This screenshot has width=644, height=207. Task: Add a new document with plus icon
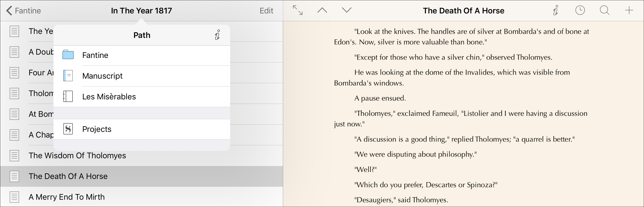[629, 11]
